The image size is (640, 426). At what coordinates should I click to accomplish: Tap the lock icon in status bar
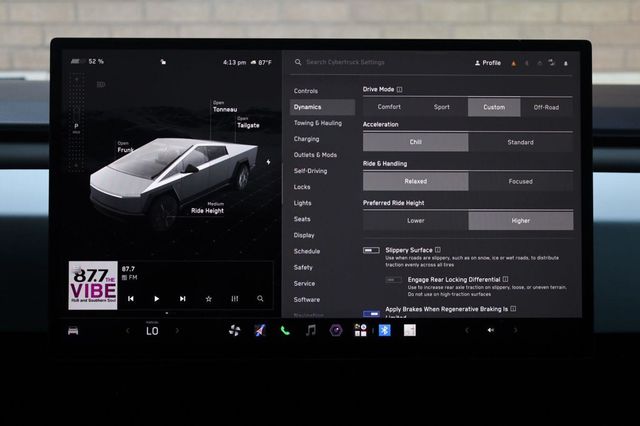[x=163, y=62]
